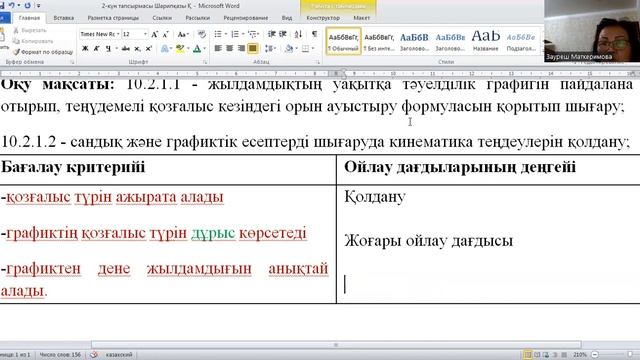Apply the font color A button

[x=197, y=49]
